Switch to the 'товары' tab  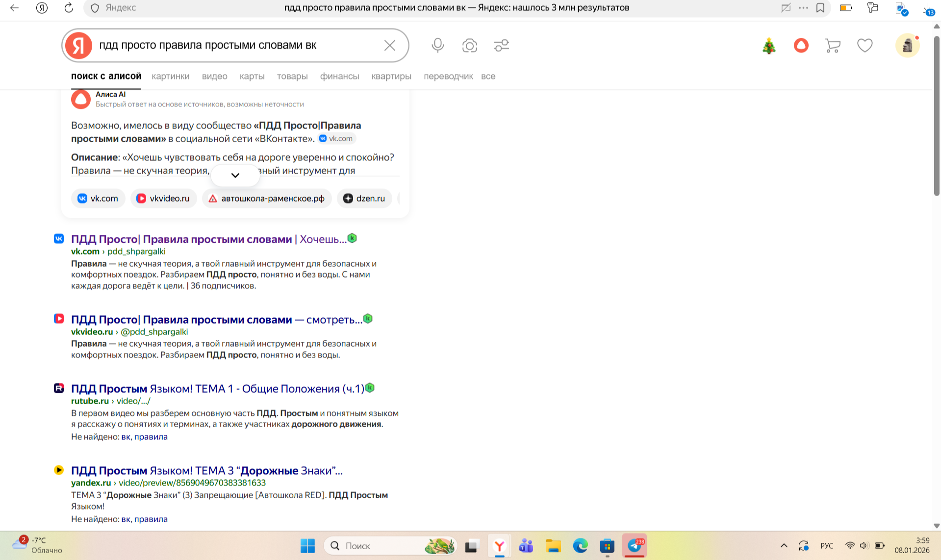(292, 76)
